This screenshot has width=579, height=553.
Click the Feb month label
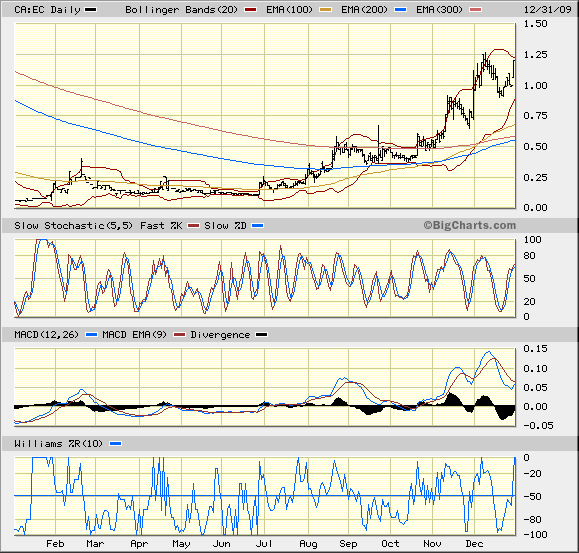point(55,544)
